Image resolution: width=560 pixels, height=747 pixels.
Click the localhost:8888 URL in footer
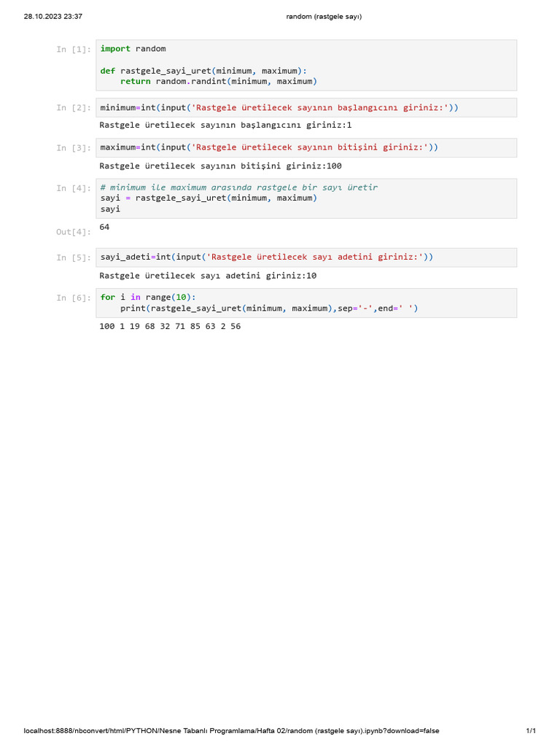(231, 731)
